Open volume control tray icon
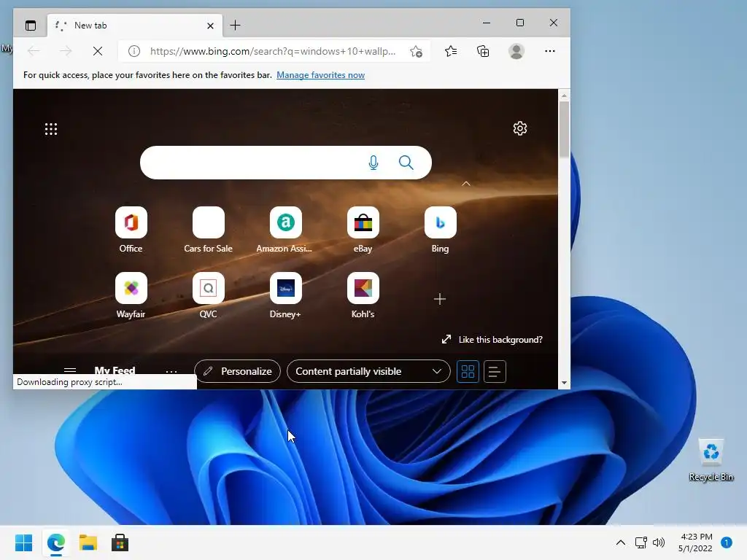The width and height of the screenshot is (747, 560). click(659, 542)
